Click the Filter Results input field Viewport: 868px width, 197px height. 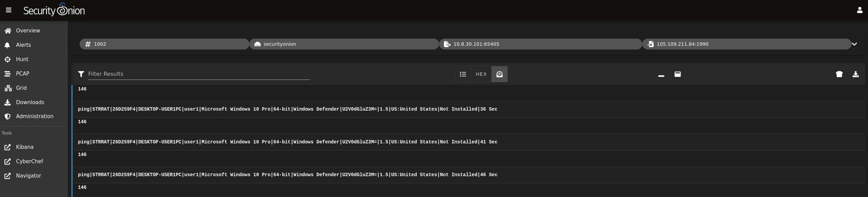199,74
